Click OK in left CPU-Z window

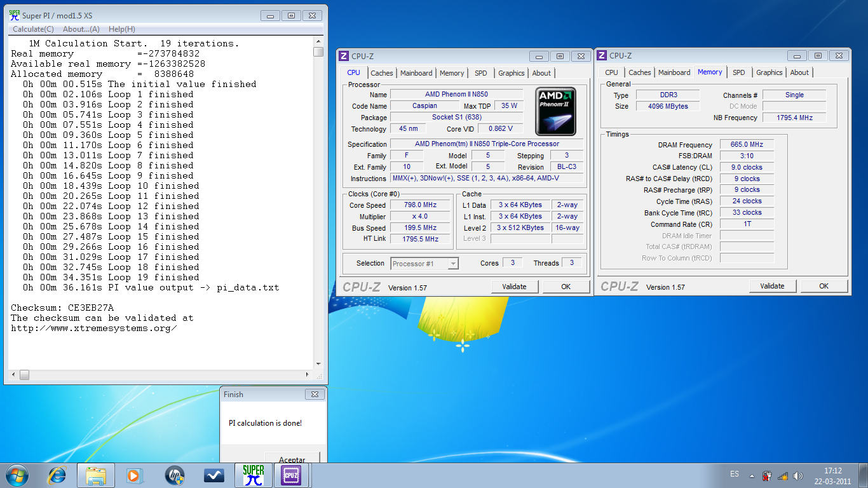tap(566, 287)
